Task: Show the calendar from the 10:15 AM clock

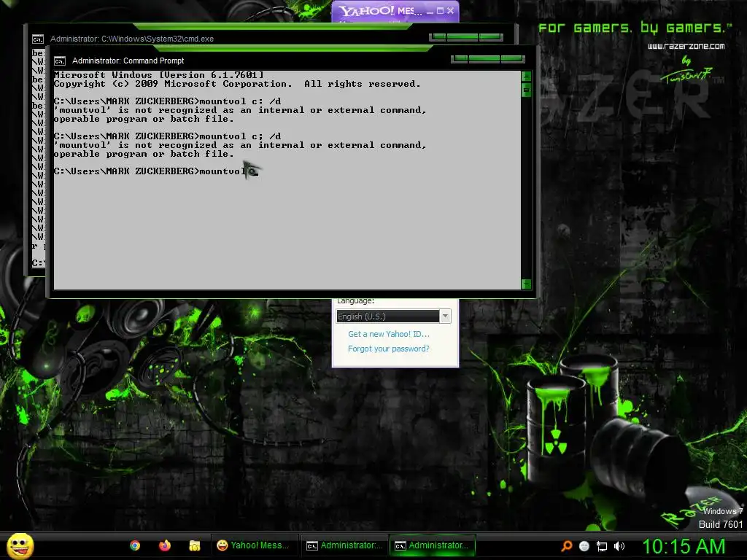Action: [684, 546]
